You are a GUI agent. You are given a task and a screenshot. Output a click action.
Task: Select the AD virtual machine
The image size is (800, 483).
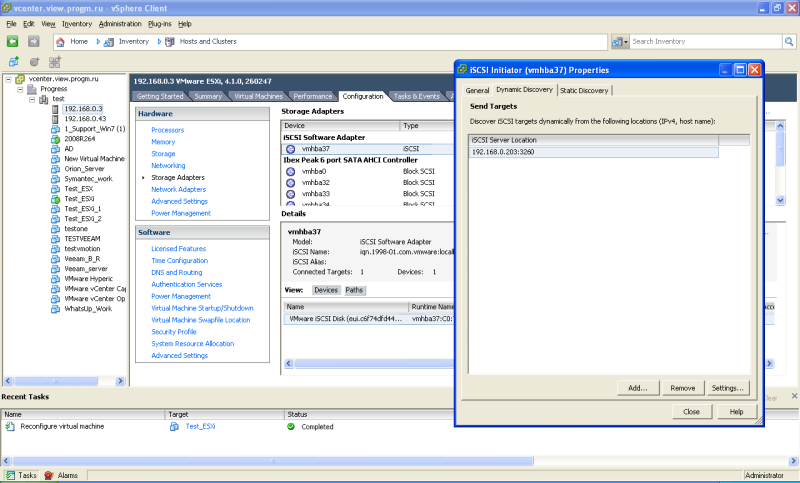coord(69,149)
